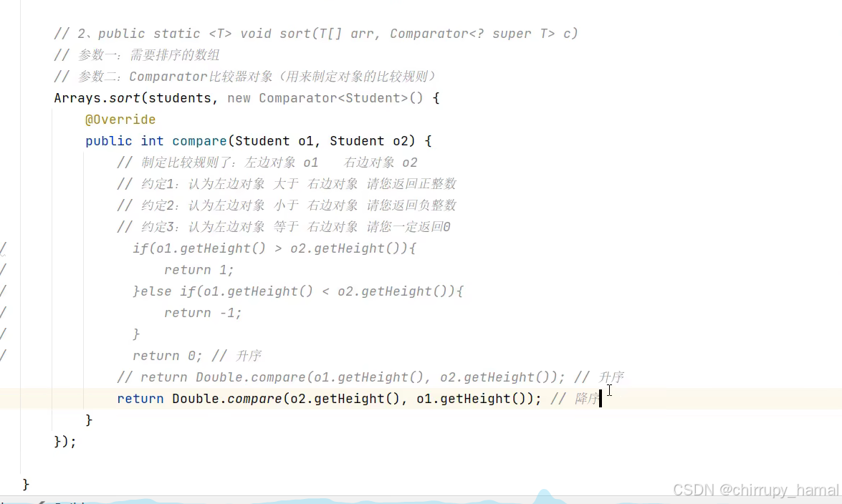The image size is (842, 504).
Task: Click the commented 'if(o1.getHeight() > o2.getHeight()){' line
Action: click(x=274, y=248)
